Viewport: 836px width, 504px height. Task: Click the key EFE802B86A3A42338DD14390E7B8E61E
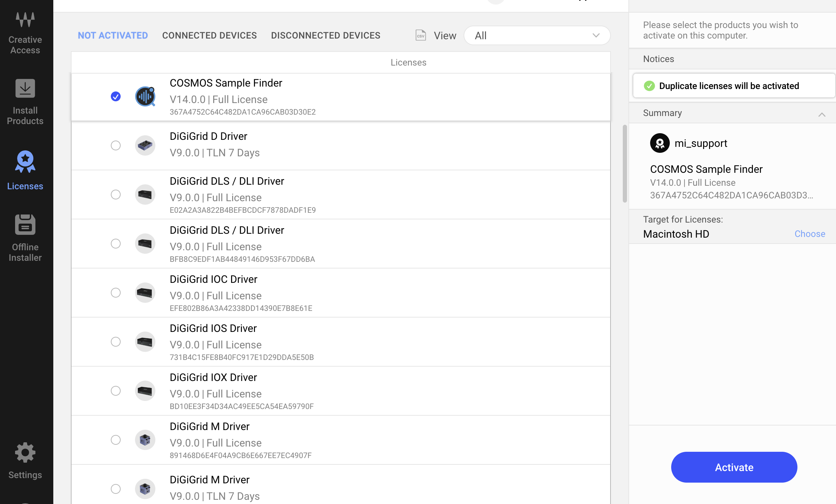click(241, 308)
